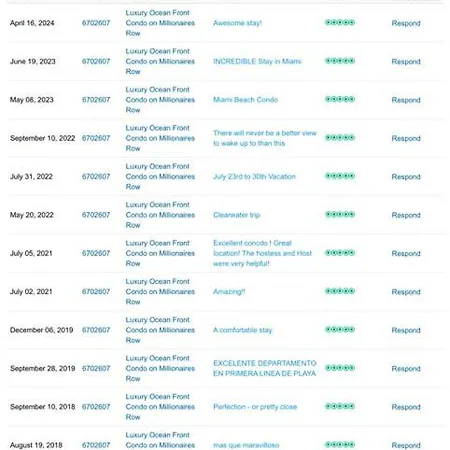The image size is (450, 450).
Task: Open the 'Awesome stay!' review title
Action: [237, 23]
